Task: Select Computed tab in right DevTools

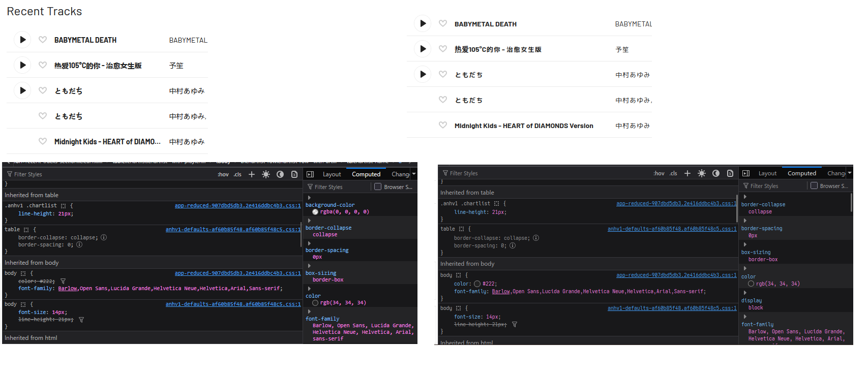Action: [x=802, y=173]
